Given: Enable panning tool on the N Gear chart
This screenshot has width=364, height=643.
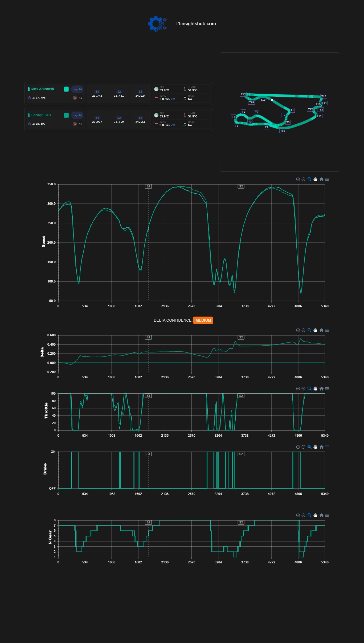Looking at the screenshot, I should 315,515.
